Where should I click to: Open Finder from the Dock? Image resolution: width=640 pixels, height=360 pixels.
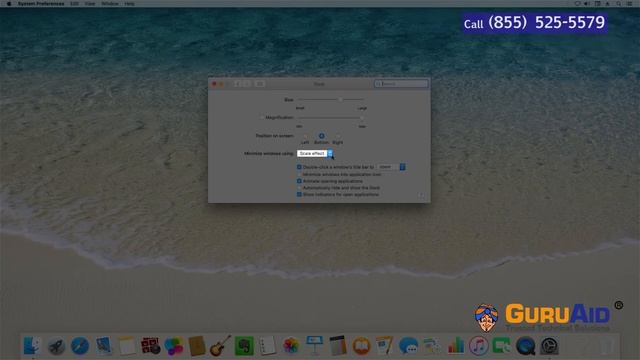pyautogui.click(x=32, y=346)
